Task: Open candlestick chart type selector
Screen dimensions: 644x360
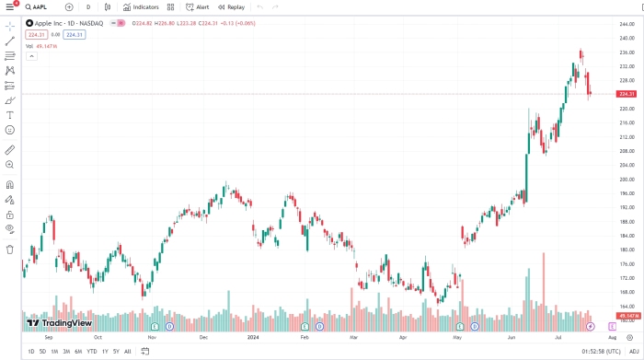Action: [108, 7]
